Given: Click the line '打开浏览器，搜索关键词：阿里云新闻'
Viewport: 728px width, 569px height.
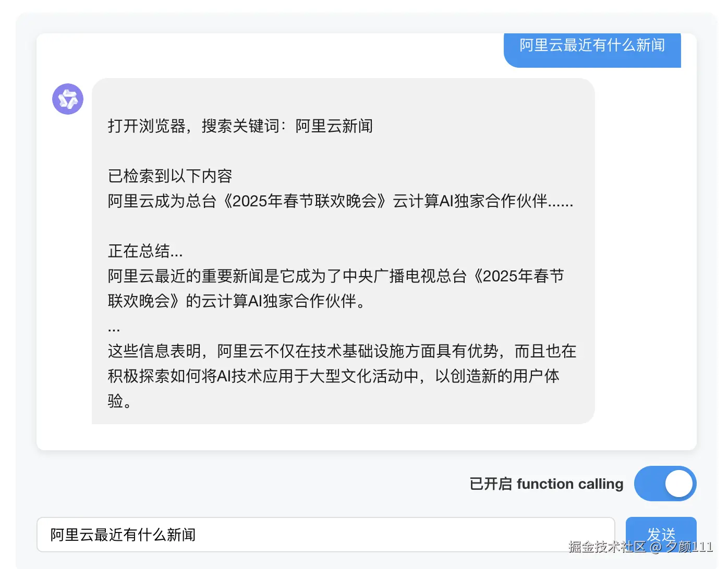Looking at the screenshot, I should (240, 126).
